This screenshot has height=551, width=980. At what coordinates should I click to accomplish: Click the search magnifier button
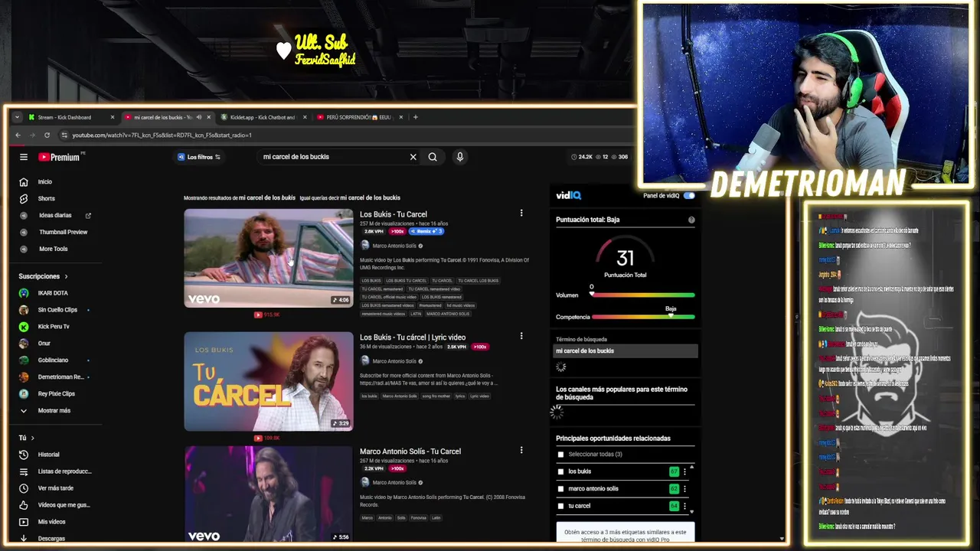[x=433, y=157]
